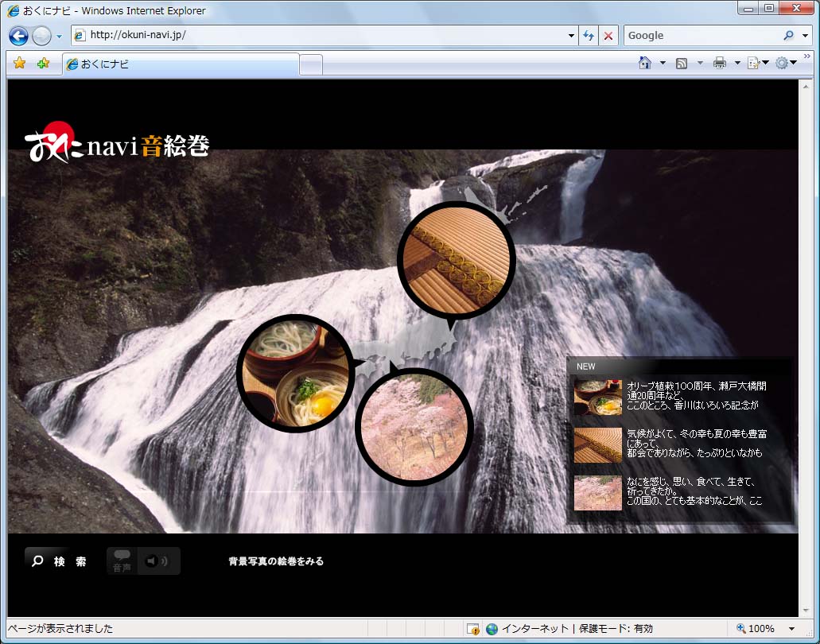Click the udon thumbnail in NEW panel
Screen dimensions: 820x644
pyautogui.click(x=598, y=398)
